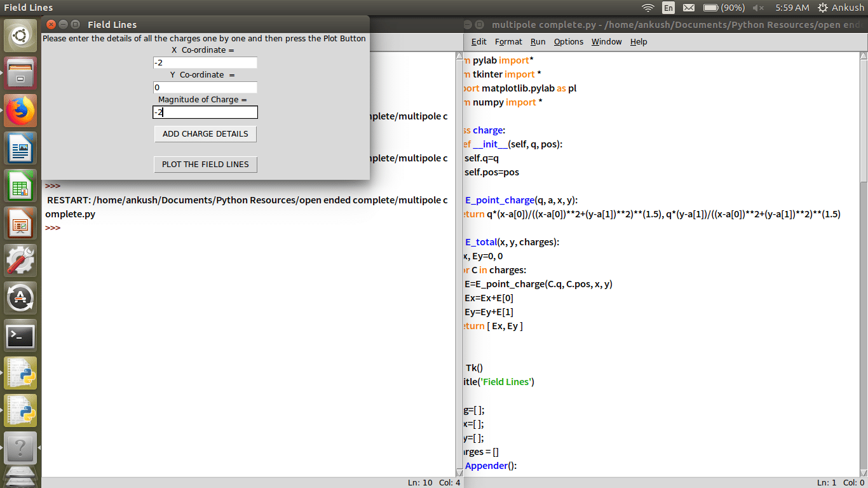
Task: Open the Terminal from the dock
Action: pos(21,336)
